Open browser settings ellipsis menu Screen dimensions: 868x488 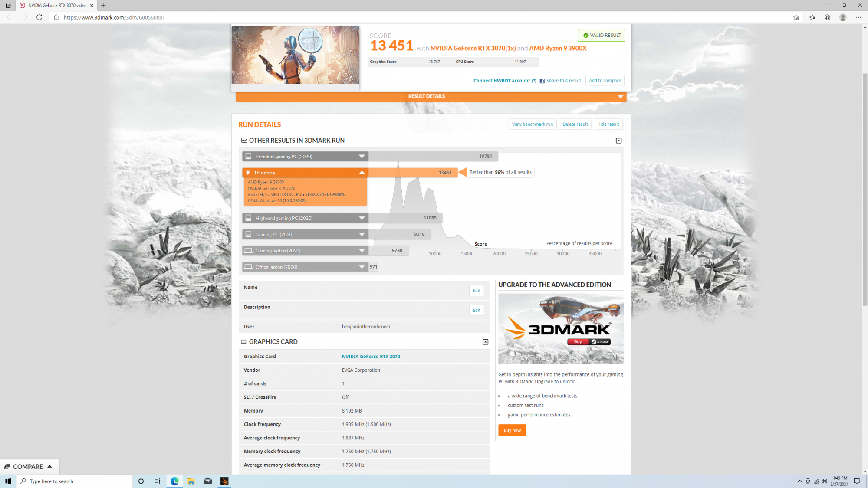[x=858, y=17]
